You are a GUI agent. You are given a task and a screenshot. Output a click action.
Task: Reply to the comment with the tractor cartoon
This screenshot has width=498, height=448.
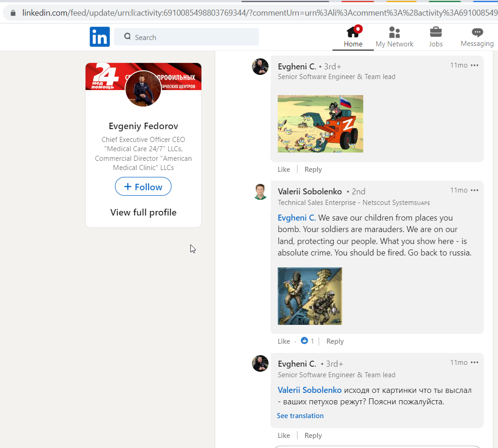click(x=313, y=170)
